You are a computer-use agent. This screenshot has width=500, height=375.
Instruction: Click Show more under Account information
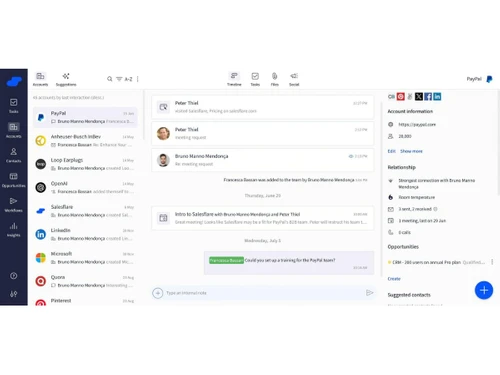[x=411, y=151]
